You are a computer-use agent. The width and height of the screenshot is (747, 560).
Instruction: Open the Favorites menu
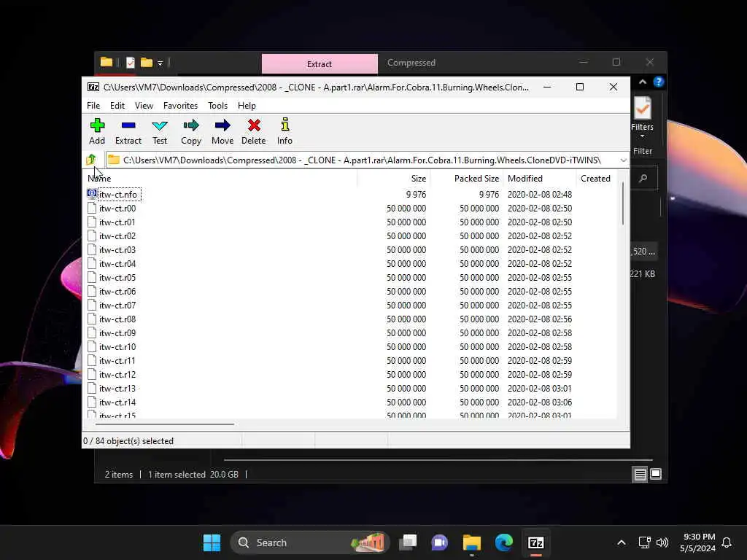pos(181,105)
